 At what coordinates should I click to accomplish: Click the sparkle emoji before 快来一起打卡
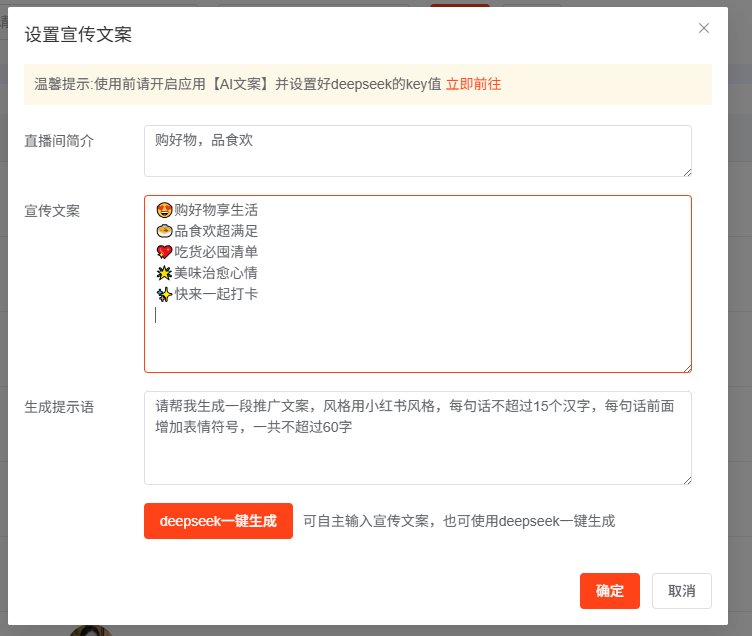click(165, 294)
